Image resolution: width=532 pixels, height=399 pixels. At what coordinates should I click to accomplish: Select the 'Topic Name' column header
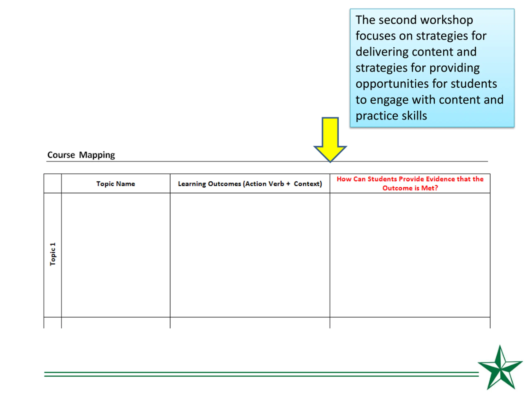tap(116, 184)
